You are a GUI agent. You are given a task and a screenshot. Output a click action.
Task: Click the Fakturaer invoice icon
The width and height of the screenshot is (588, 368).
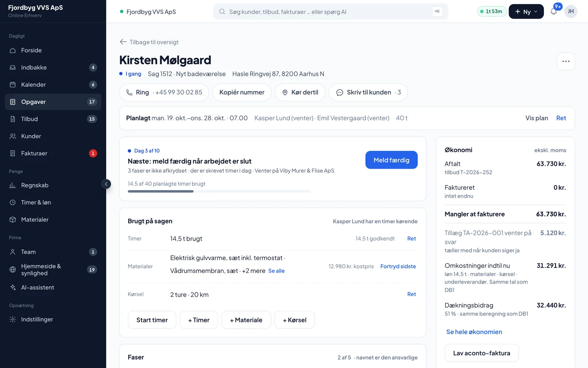[13, 154]
